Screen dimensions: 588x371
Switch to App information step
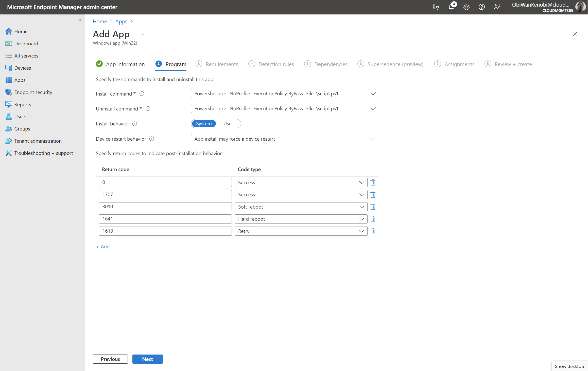[120, 64]
